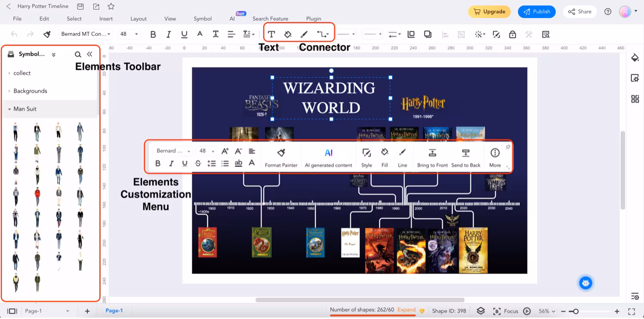Open the Plugin menu
The image size is (644, 319).
click(x=313, y=18)
